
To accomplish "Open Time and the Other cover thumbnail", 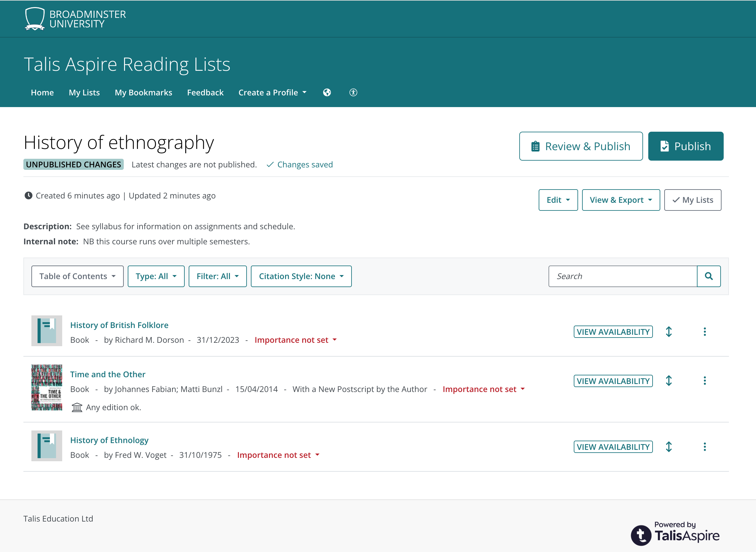I will point(47,388).
